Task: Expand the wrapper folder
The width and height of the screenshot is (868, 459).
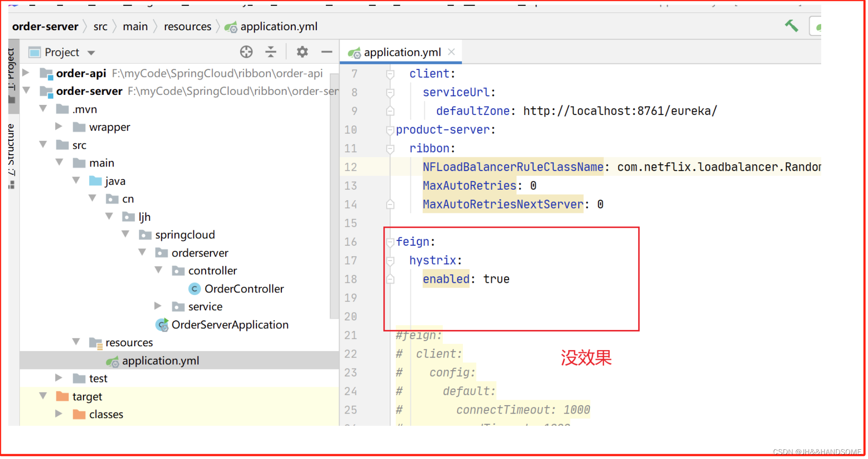Action: pos(59,126)
